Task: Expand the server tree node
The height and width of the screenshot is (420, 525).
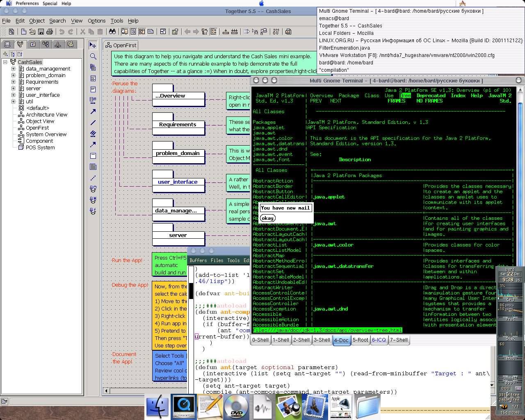Action: pos(13,88)
